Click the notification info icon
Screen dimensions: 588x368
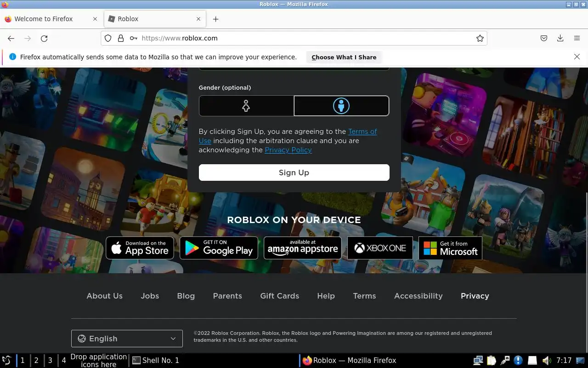tap(12, 57)
